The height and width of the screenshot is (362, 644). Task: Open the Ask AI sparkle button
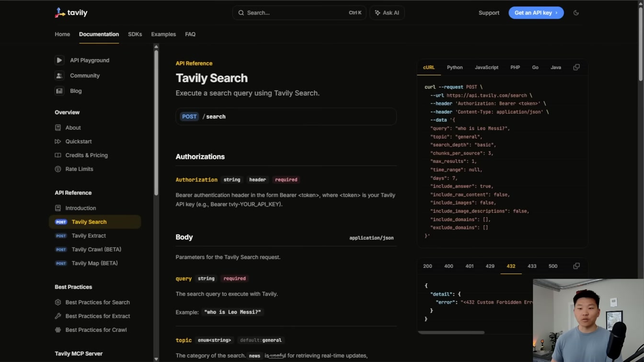pyautogui.click(x=387, y=13)
